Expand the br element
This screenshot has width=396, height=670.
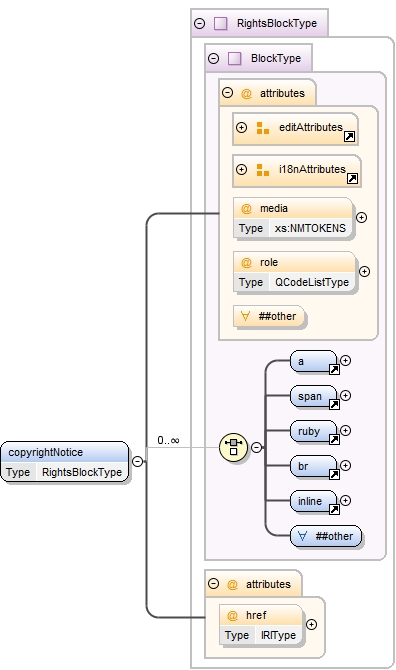click(x=345, y=465)
